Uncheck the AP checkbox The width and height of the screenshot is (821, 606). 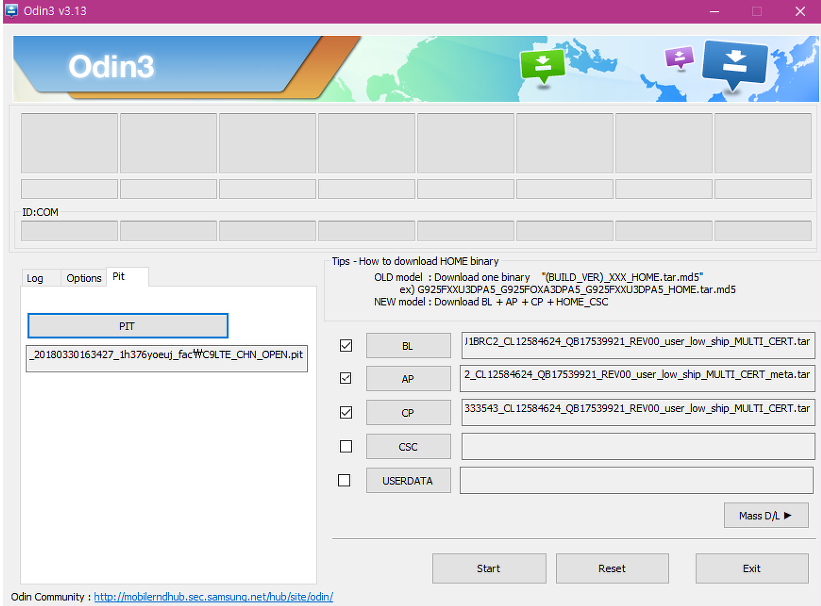(346, 378)
